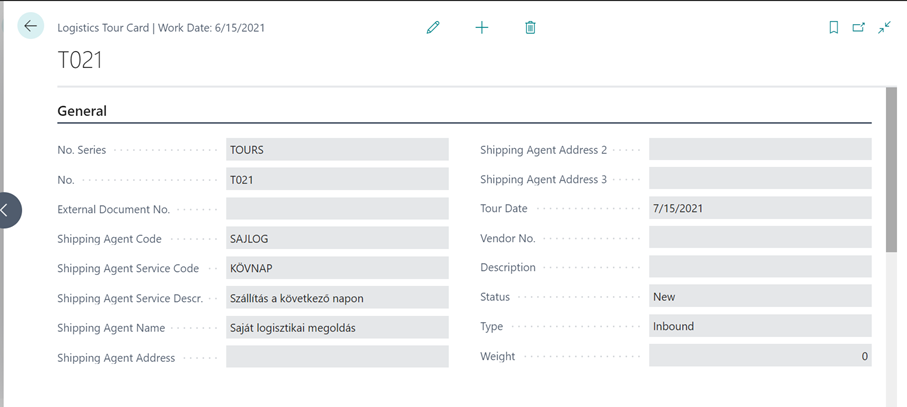Click the bookmark icon
The image size is (907, 407).
(834, 28)
